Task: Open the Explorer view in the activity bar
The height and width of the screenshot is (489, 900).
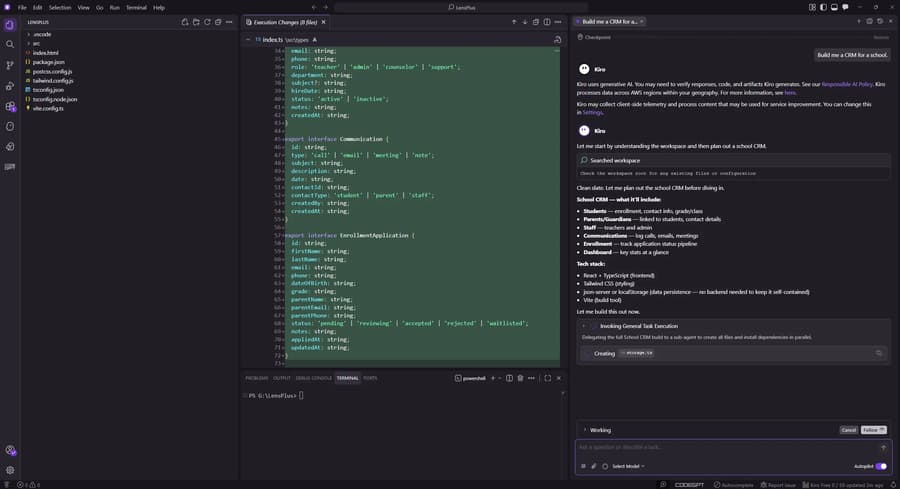Action: click(x=10, y=25)
